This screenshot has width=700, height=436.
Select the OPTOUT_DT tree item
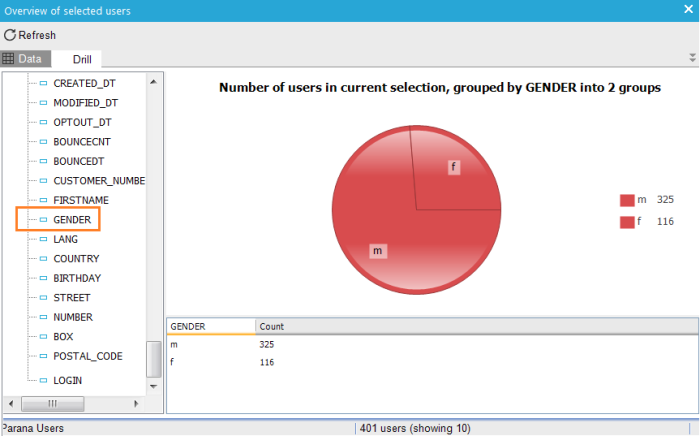[84, 122]
